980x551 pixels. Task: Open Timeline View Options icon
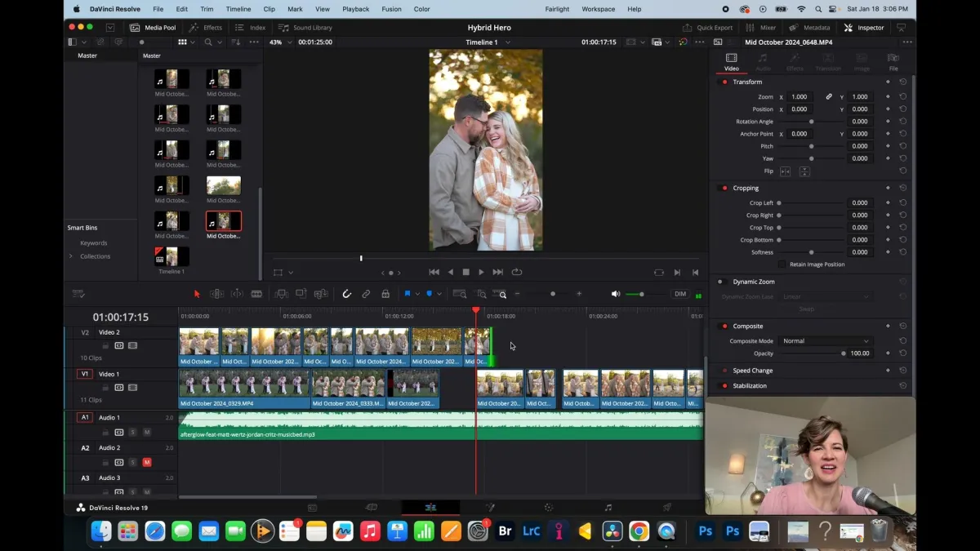[78, 294]
